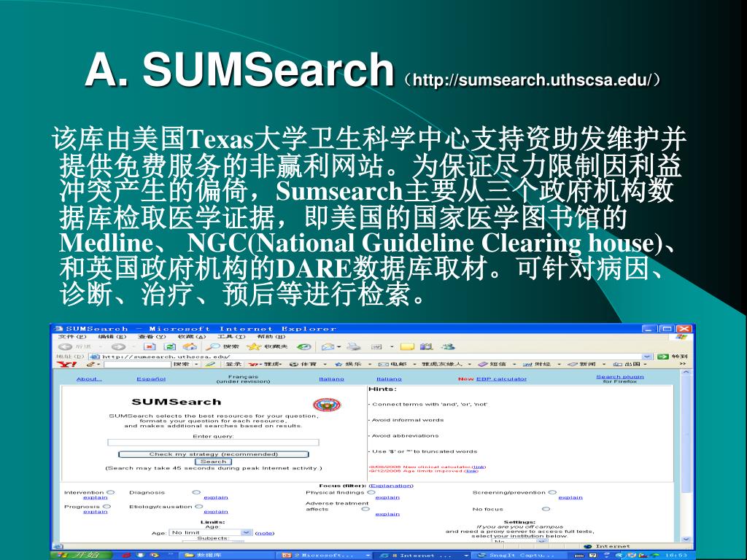Viewport: 747px width, 560px height.
Task: Click the system tray clock
Action: (676, 555)
